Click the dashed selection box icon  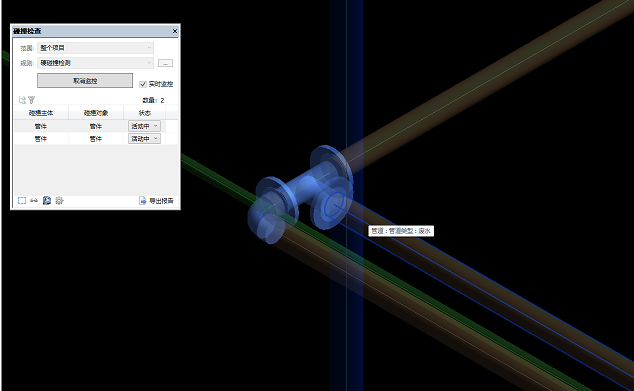(x=22, y=201)
